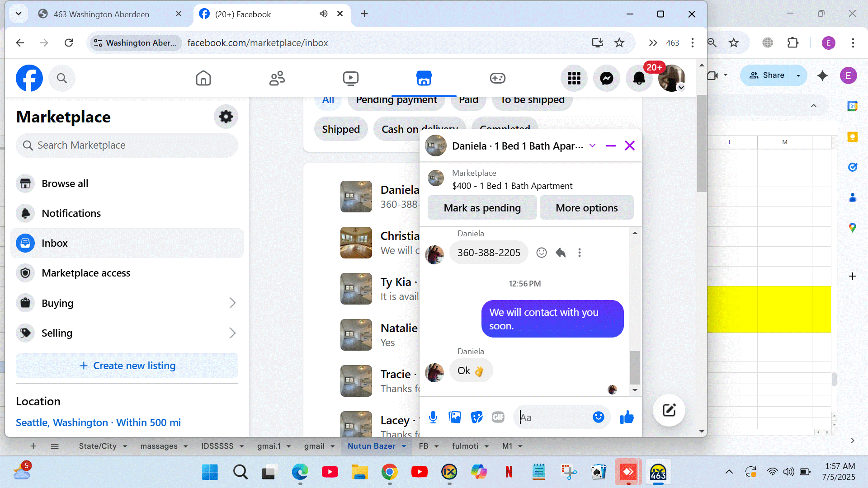Open Facebook notifications bell

(639, 78)
